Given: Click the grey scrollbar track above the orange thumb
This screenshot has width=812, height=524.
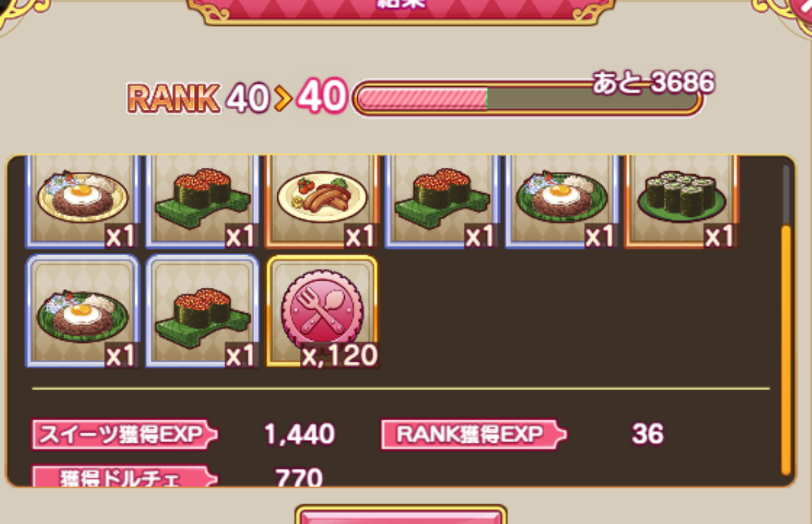Looking at the screenshot, I should coord(785,194).
